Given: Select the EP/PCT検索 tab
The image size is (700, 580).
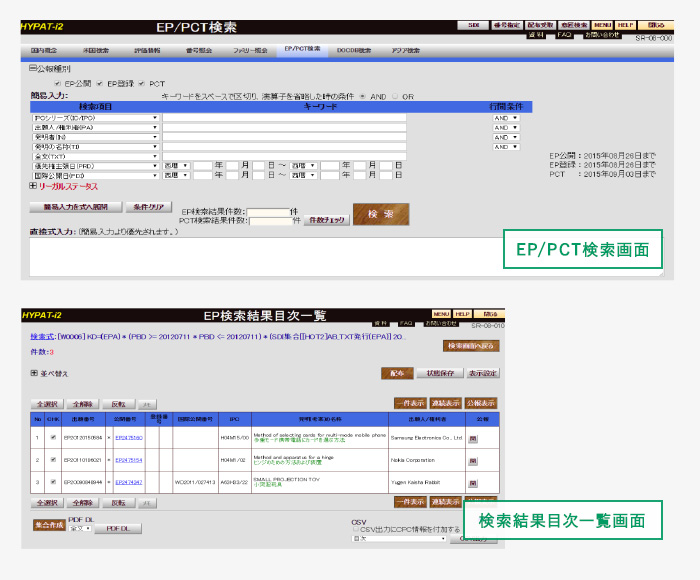Looking at the screenshot, I should [302, 49].
